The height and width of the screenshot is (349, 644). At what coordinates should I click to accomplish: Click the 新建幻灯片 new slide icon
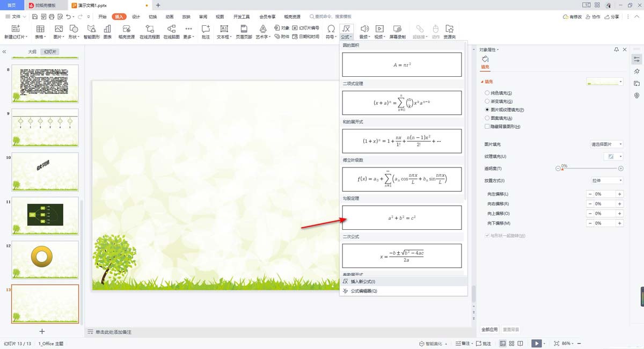[15, 28]
